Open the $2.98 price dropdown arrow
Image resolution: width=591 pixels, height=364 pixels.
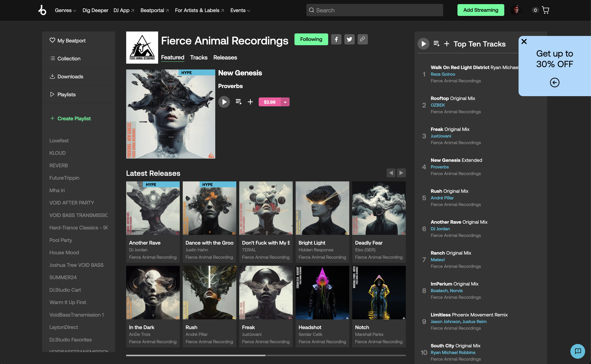coord(285,102)
